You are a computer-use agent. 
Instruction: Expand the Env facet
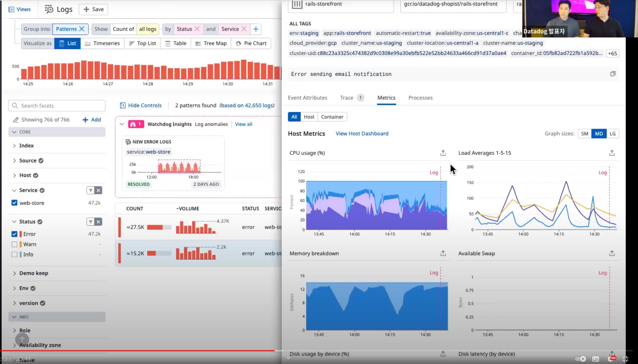click(14, 288)
